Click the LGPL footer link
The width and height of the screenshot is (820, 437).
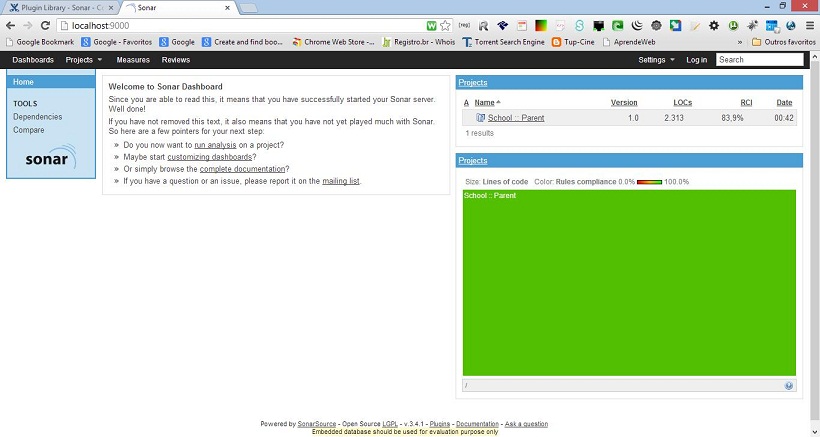[390, 424]
